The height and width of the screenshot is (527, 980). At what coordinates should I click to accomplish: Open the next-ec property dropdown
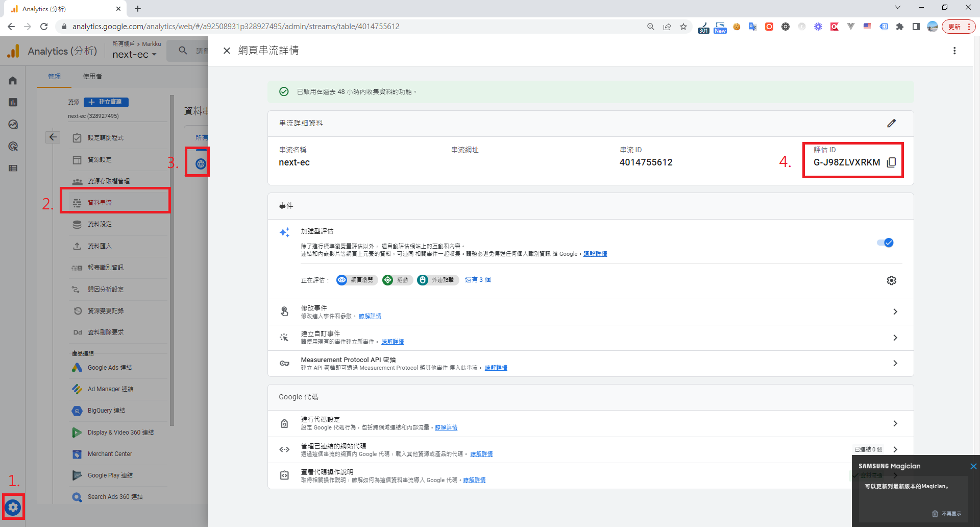[x=134, y=55]
